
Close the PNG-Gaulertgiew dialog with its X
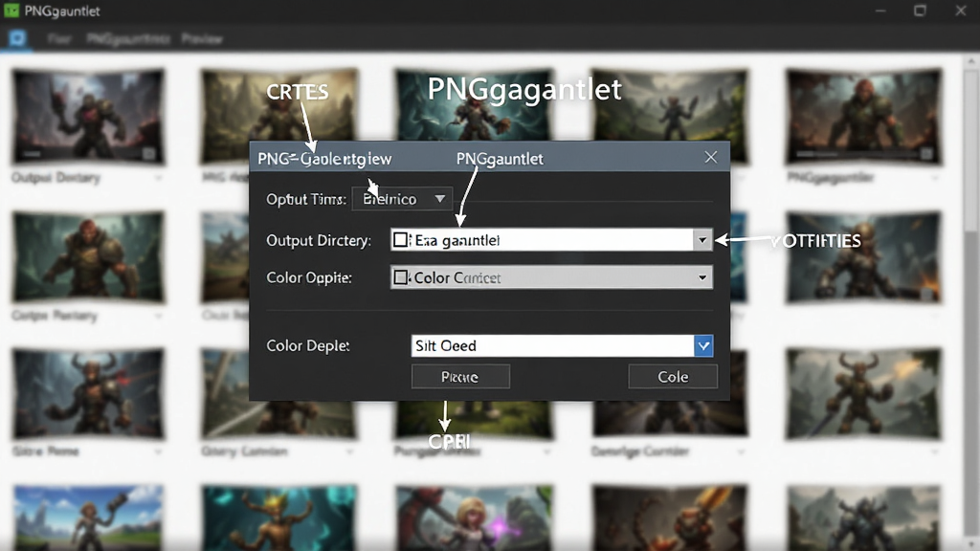[x=711, y=157]
